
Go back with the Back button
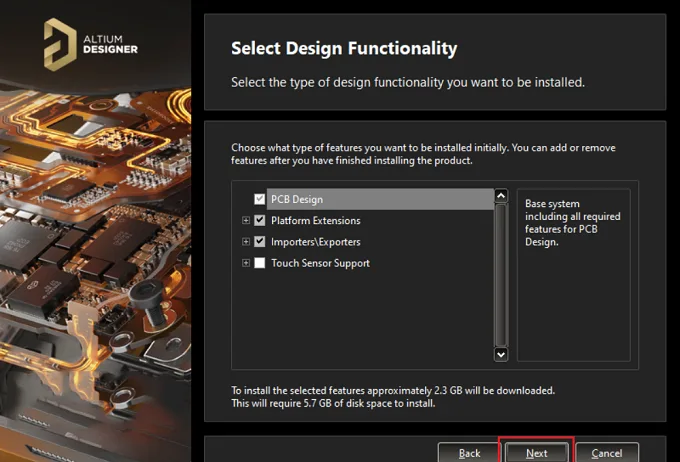pos(469,453)
